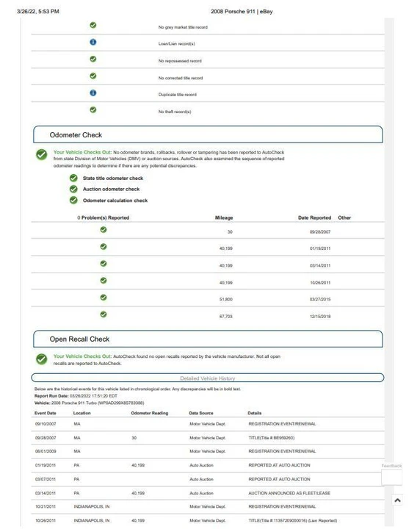Click the Loan/Lien record(s) label
This screenshot has height=529, width=420.
point(177,44)
